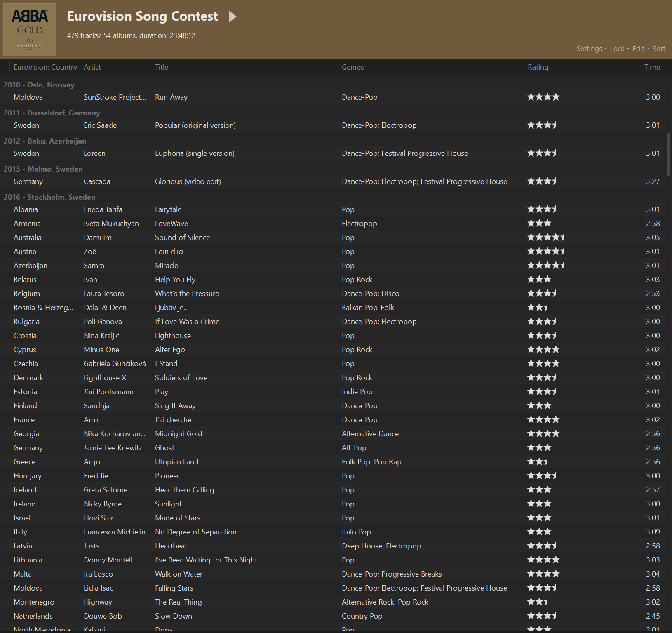Select title 'Loin d'ici'
This screenshot has height=633, width=672.
(169, 252)
